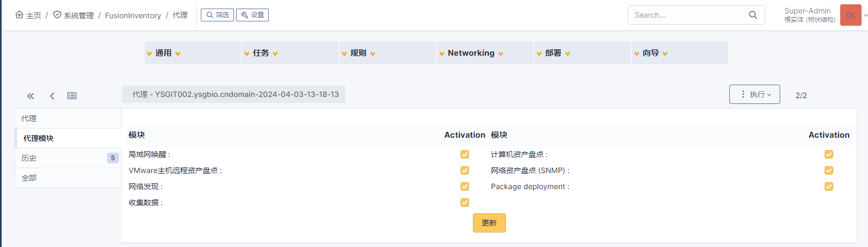This screenshot has width=868, height=247.
Task: Toggle the Package deployment checkbox
Action: 829,186
